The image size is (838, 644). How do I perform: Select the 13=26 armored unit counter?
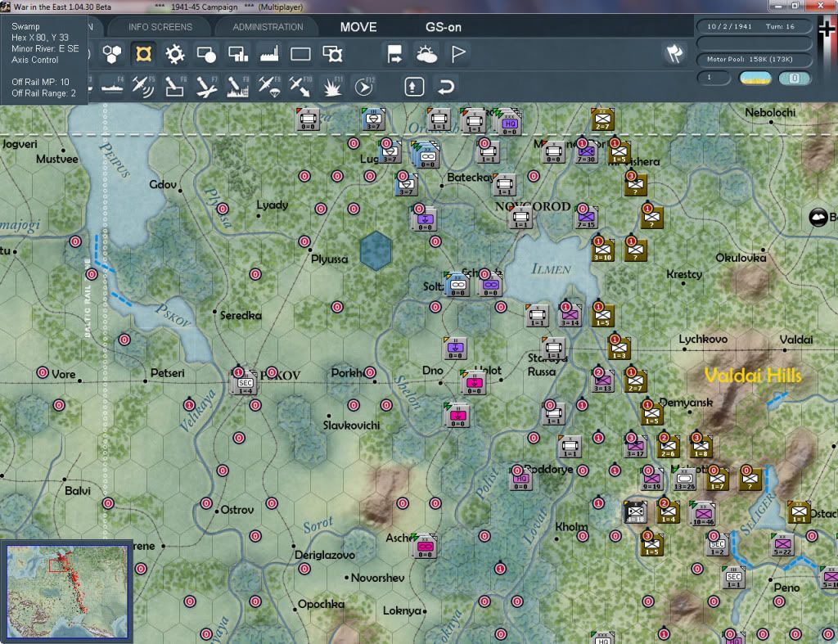point(684,479)
